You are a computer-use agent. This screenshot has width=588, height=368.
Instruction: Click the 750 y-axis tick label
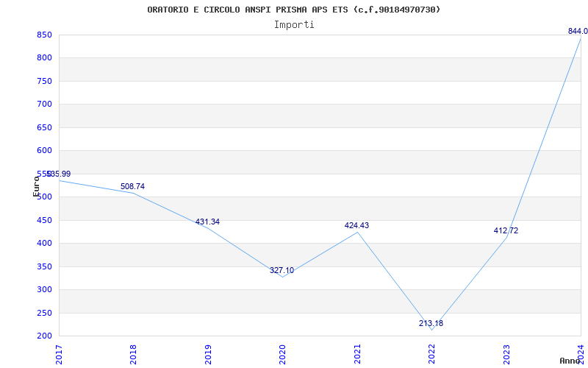(43, 81)
